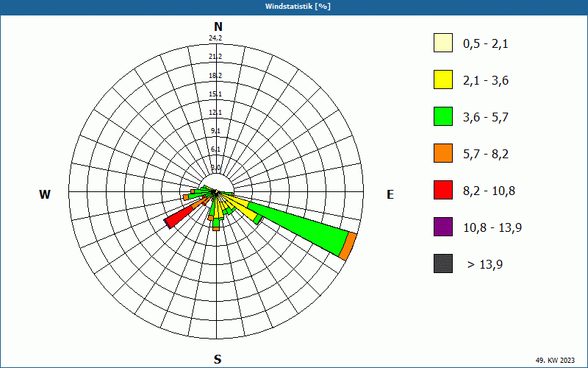Click the 18,2 ring scale value
The height and width of the screenshot is (368, 588).
pos(215,76)
